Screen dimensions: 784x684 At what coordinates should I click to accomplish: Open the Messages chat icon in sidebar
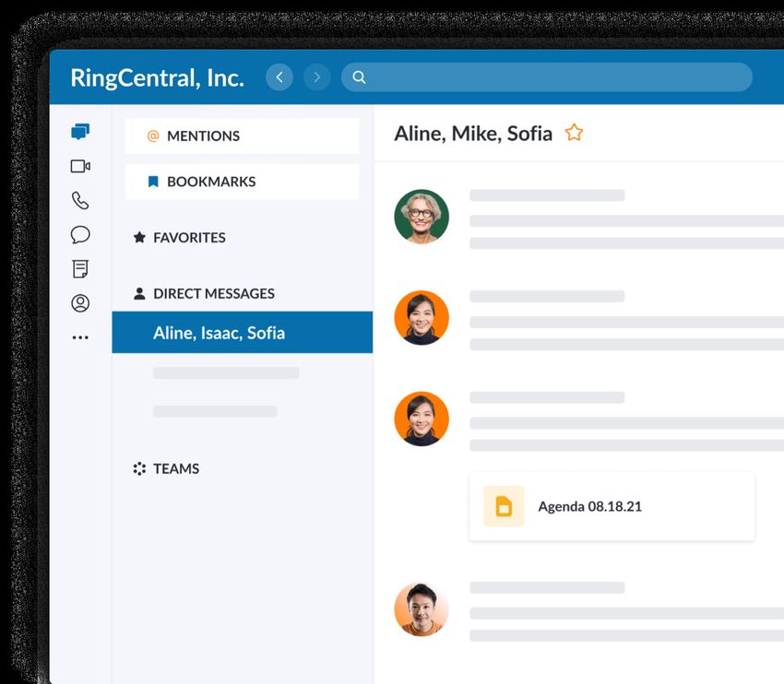80,132
